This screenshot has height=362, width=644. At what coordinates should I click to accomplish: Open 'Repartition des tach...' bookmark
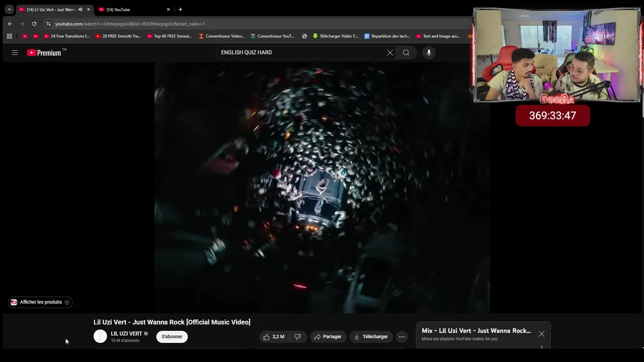coord(387,36)
